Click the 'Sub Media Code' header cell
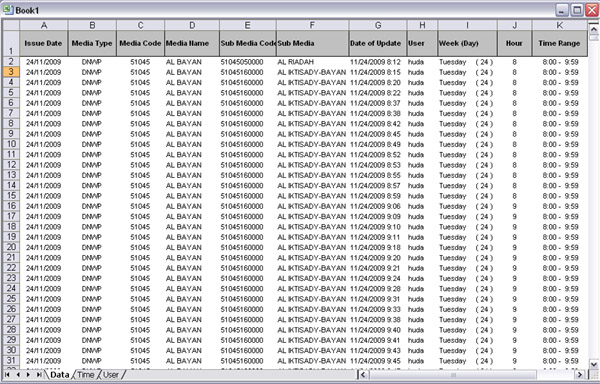The height and width of the screenshot is (384, 600). 248,43
